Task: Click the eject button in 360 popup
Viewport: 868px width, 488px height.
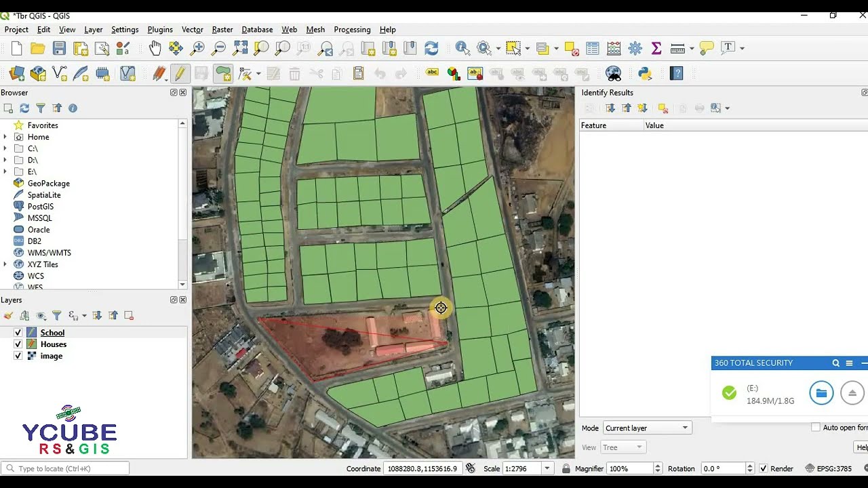Action: pyautogui.click(x=852, y=392)
